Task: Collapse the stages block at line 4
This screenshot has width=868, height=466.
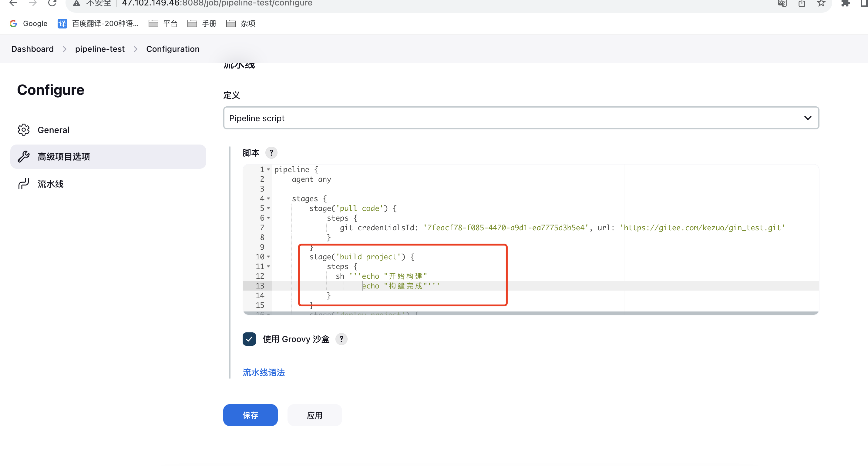Action: click(268, 199)
